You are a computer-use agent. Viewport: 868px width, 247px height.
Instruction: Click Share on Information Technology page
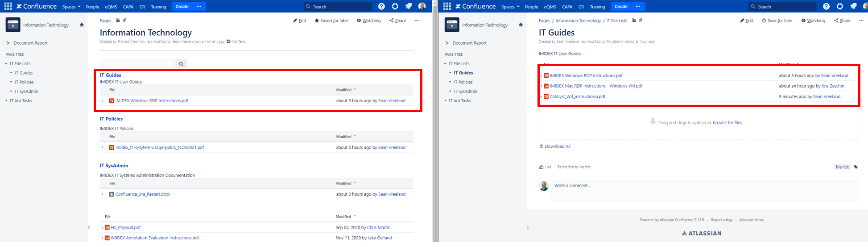[x=397, y=21]
